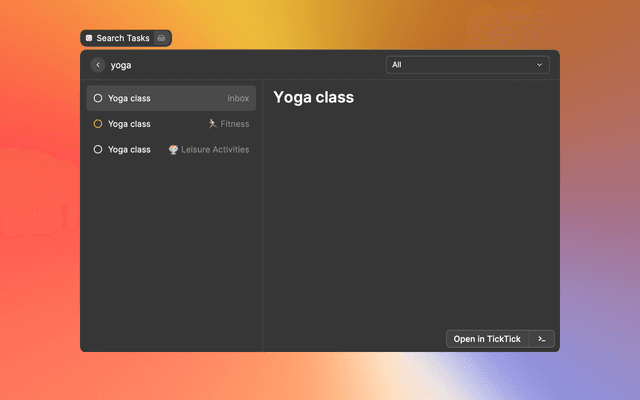Click the Fitness list label
Viewport: 640px width, 400px height.
click(x=235, y=124)
